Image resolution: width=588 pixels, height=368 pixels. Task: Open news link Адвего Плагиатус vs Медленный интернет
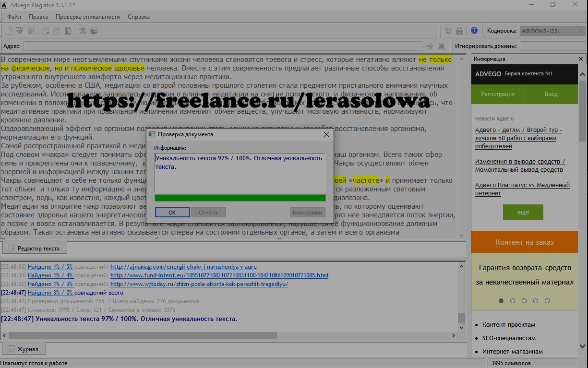pos(522,189)
